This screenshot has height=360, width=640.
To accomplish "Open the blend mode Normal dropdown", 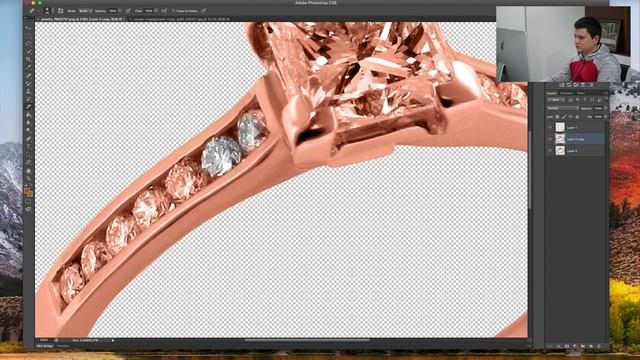I will (x=563, y=108).
